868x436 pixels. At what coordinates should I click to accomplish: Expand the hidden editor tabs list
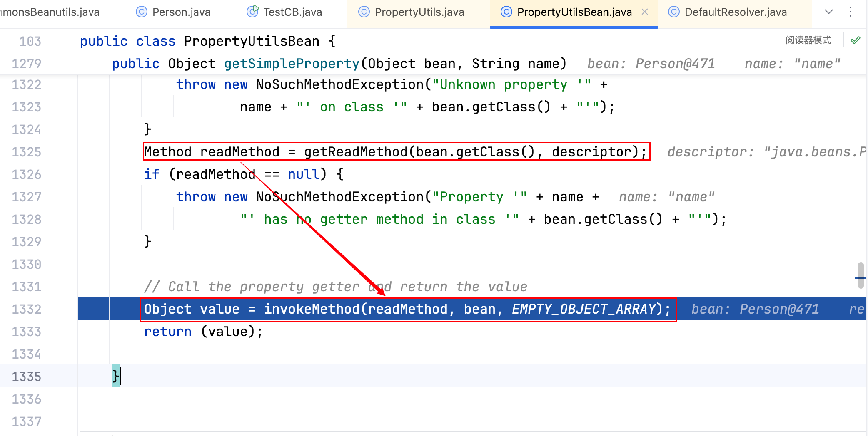829,12
